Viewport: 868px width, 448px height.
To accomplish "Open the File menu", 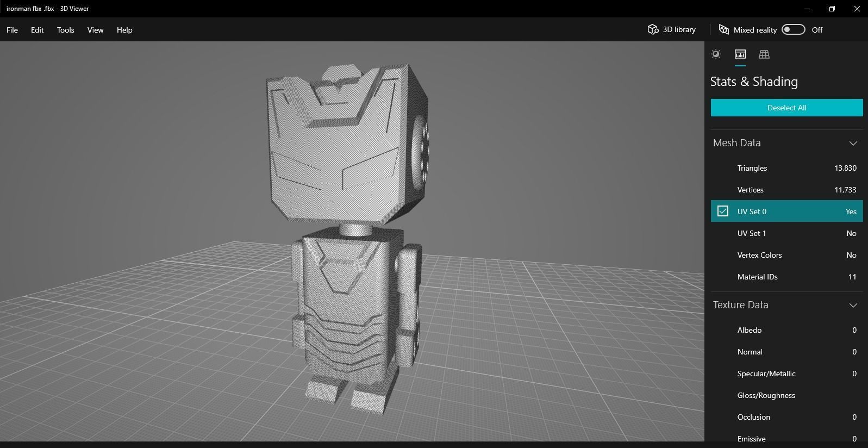I will click(12, 30).
